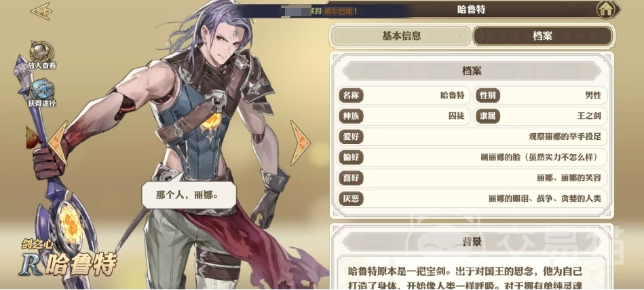Expand the 背景 section header
The height and width of the screenshot is (290, 644).
(x=472, y=242)
